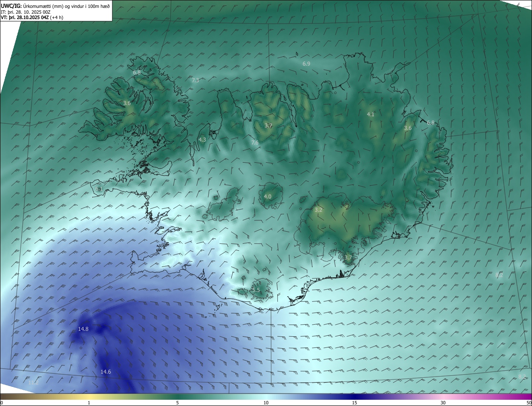532x406 pixels.
Task: Click the 14.6 value label offshore
Action: pyautogui.click(x=106, y=372)
